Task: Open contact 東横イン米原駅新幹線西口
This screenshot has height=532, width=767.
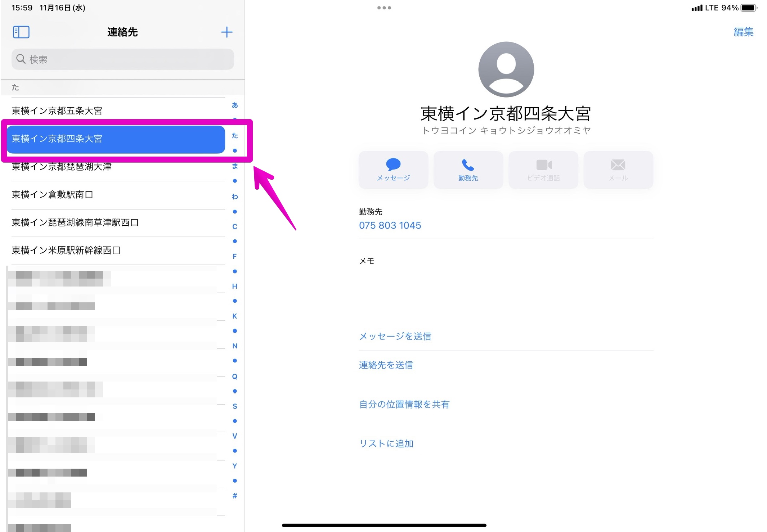Action: coord(118,251)
